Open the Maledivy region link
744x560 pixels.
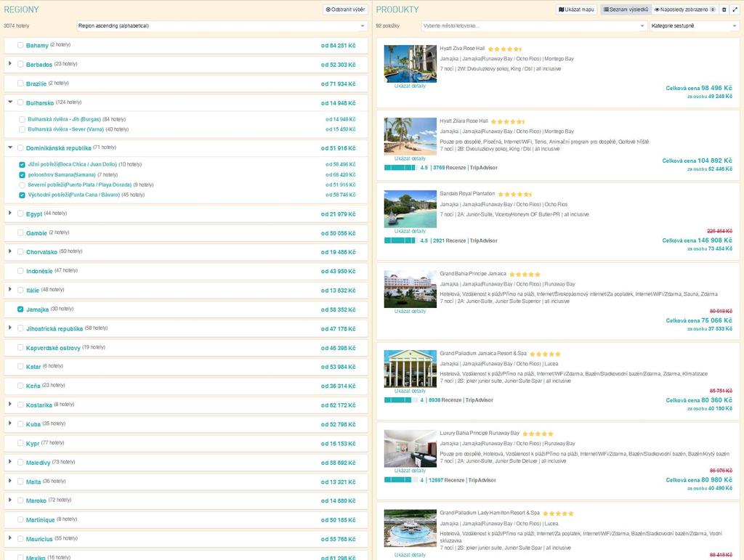pyautogui.click(x=38, y=463)
